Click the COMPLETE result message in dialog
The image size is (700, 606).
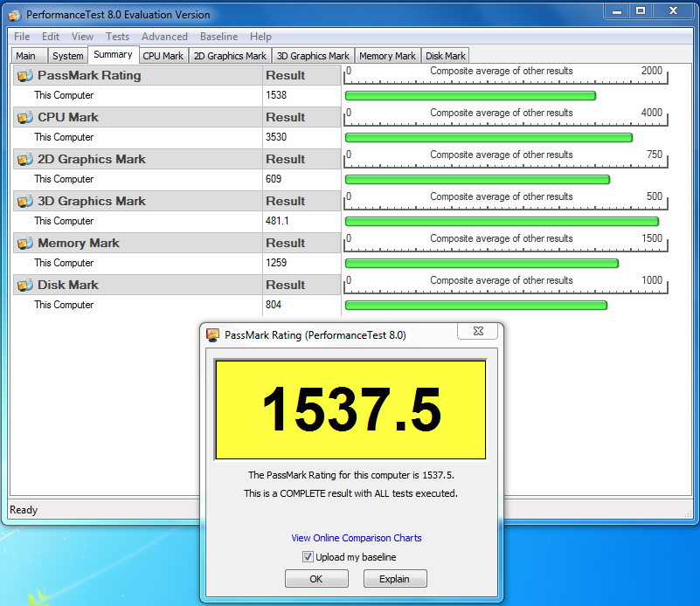tap(351, 493)
